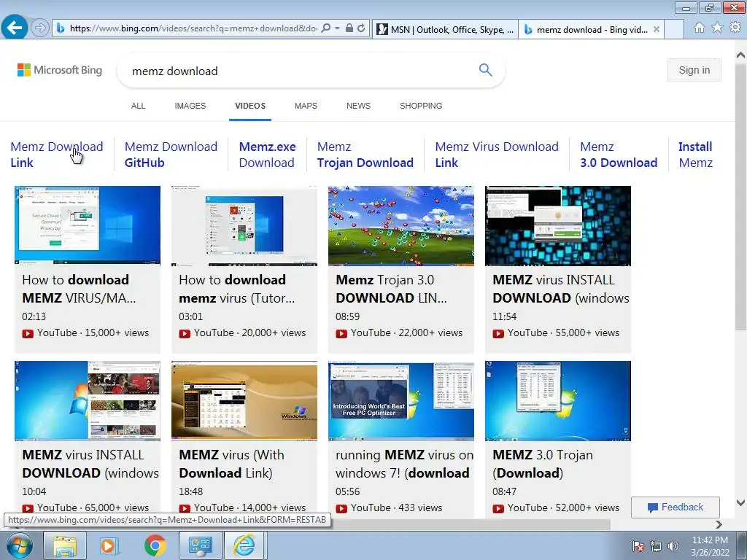Click the horizontal scroll right arrow
The width and height of the screenshot is (747, 560).
(x=719, y=524)
